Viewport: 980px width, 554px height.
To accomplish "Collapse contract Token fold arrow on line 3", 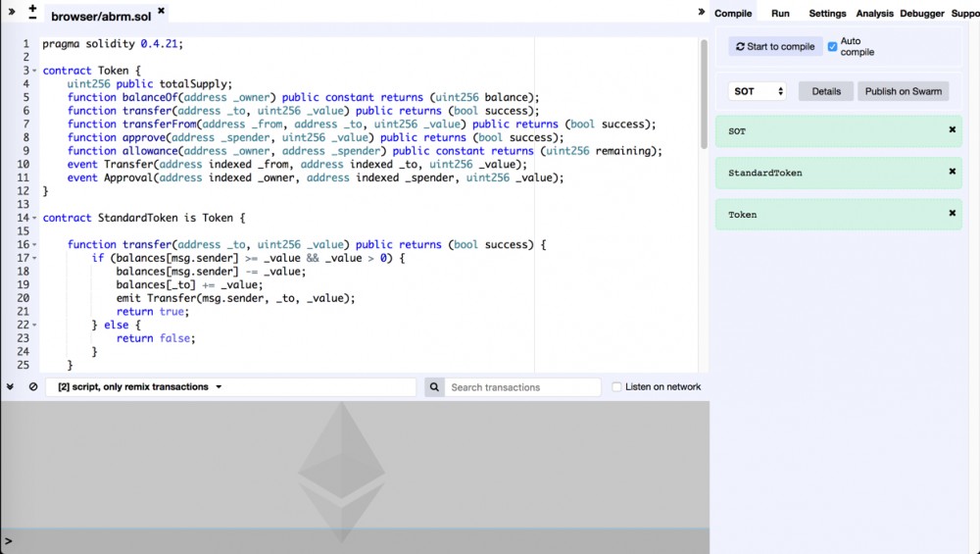I will coord(34,71).
